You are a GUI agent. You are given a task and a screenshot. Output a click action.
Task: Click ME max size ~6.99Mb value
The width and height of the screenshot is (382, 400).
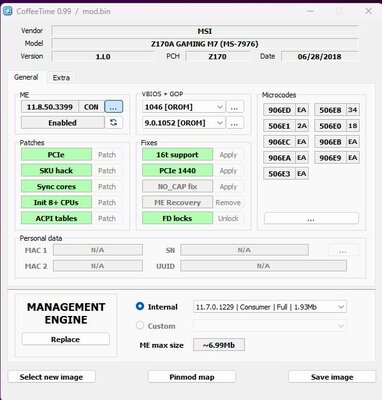pos(219,345)
